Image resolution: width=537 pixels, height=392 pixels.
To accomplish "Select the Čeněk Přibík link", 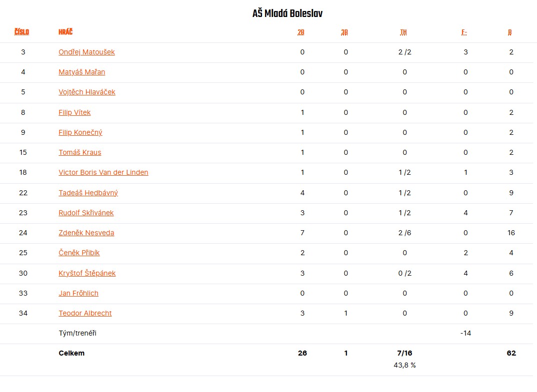I will (79, 253).
